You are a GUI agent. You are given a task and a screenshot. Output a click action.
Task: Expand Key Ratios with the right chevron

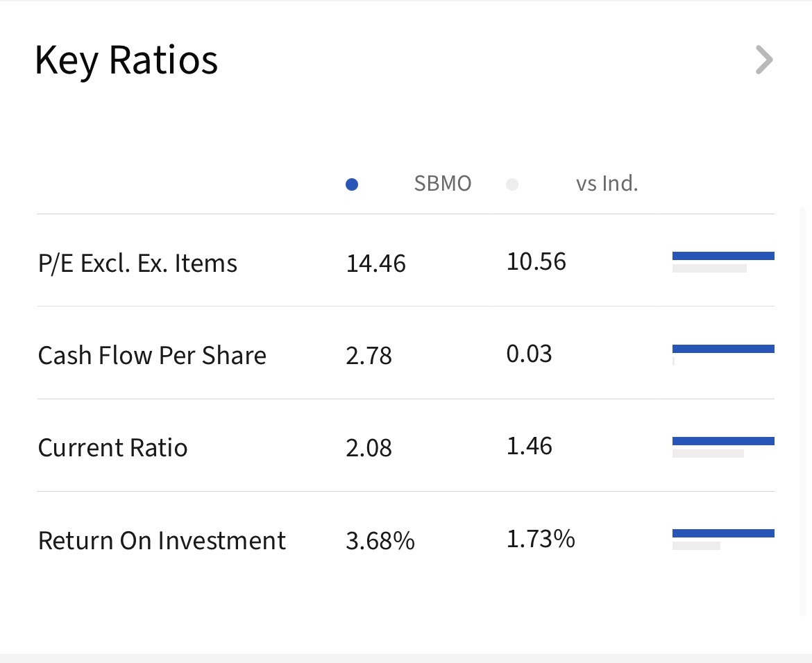point(763,60)
